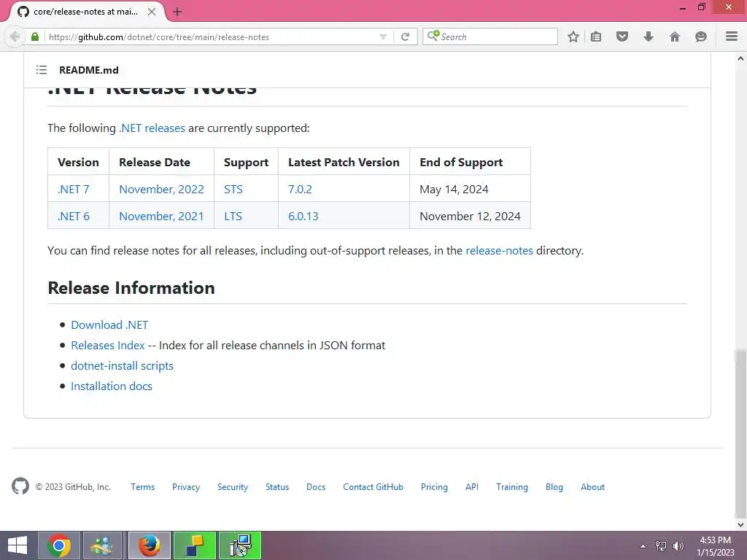747x560 pixels.
Task: Bookmark this page with the star icon
Action: tap(573, 36)
